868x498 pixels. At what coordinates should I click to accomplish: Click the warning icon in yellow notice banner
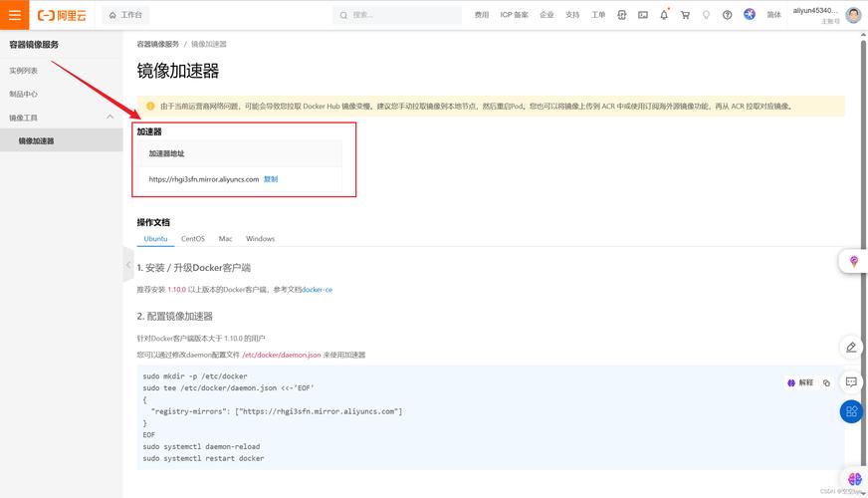150,106
